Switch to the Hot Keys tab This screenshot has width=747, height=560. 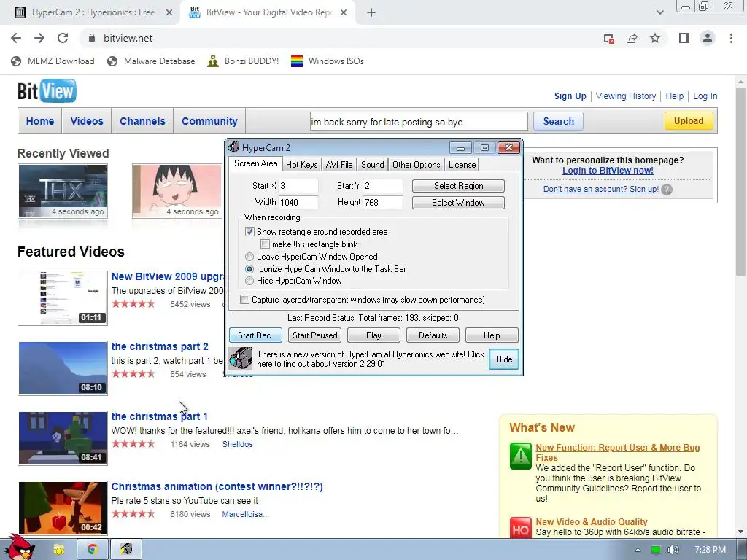click(301, 165)
